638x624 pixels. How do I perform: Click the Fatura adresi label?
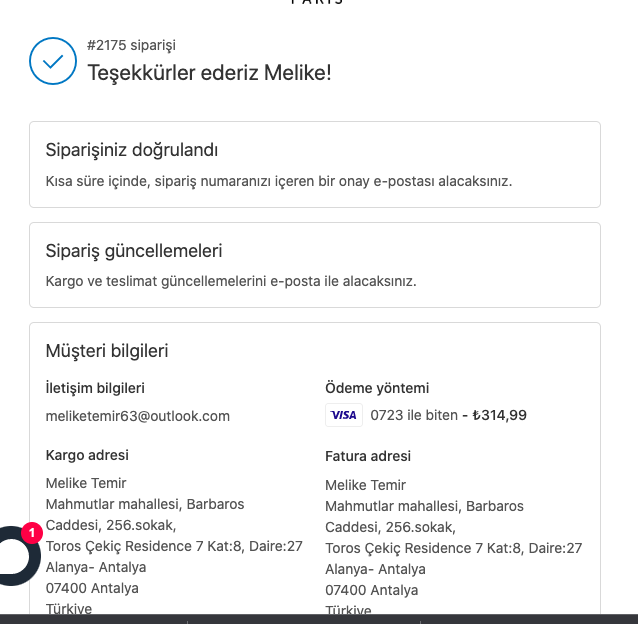pyautogui.click(x=368, y=457)
